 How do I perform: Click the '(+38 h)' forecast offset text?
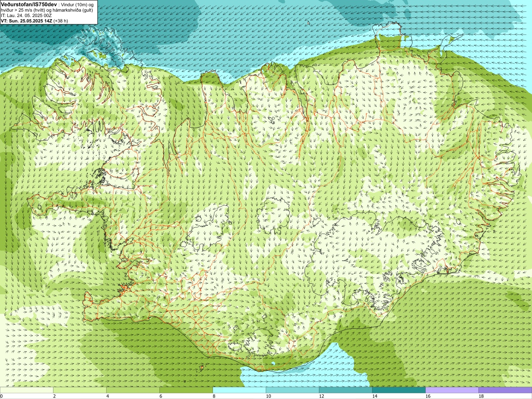coord(61,21)
